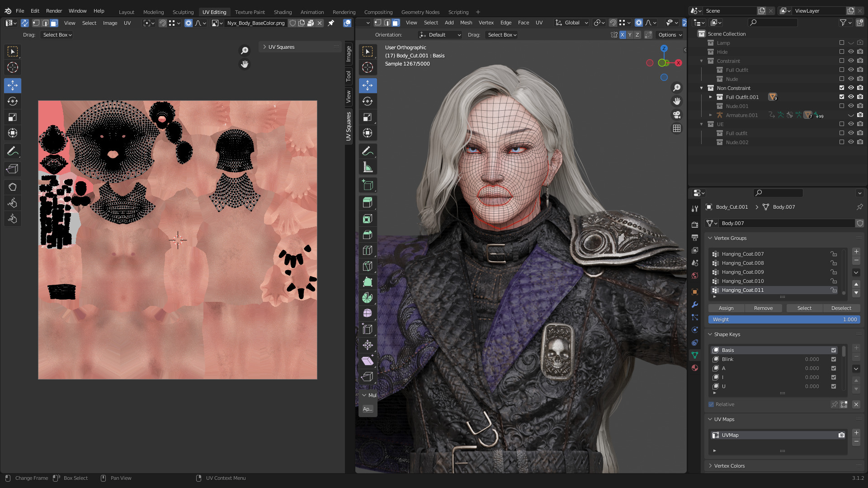868x488 pixels.
Task: Toggle Hanging_Coat.011 lock icon
Action: click(x=834, y=290)
